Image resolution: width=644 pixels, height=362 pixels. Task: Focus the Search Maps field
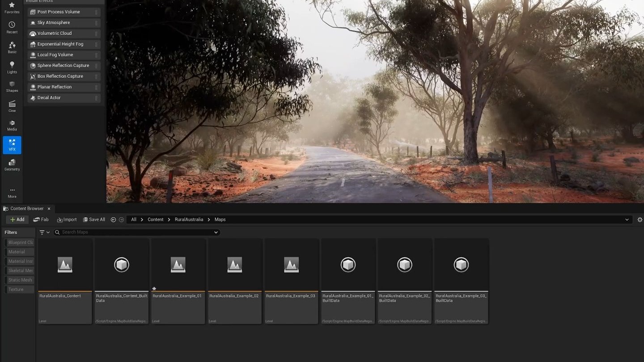[x=137, y=232]
